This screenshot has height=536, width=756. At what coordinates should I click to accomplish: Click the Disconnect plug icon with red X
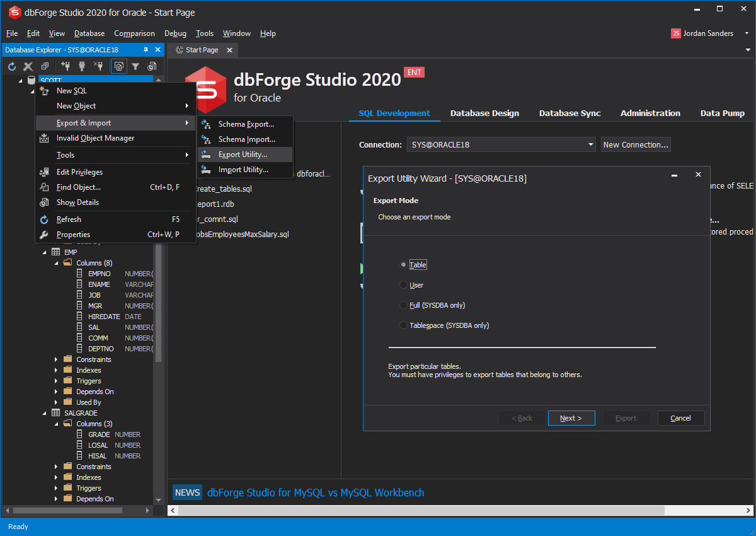pos(98,66)
